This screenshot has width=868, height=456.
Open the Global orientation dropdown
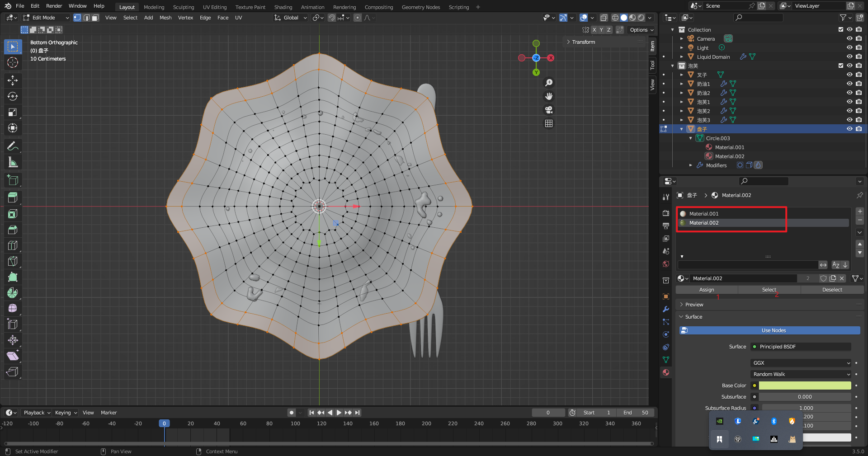point(291,18)
